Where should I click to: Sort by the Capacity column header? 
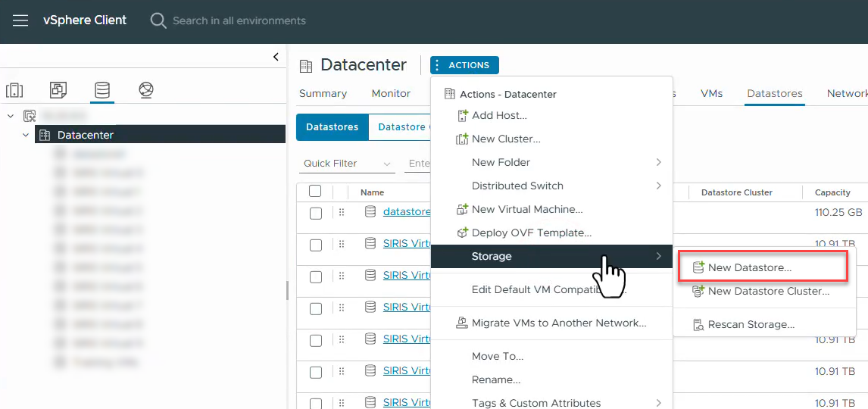[832, 192]
